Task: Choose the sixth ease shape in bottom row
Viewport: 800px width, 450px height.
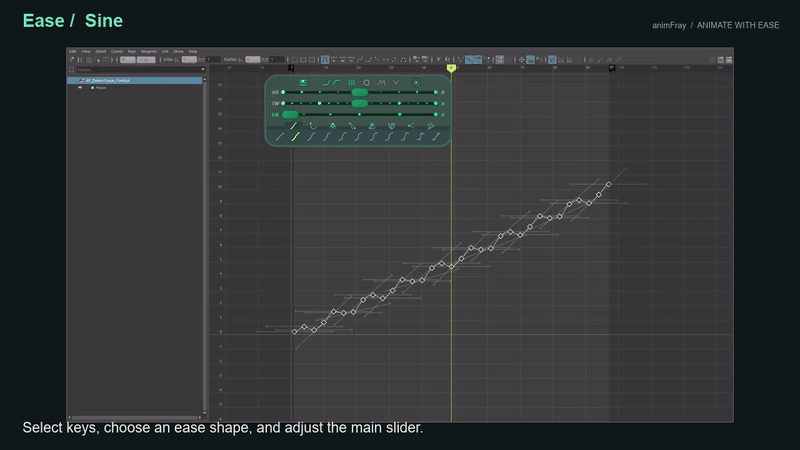Action: click(358, 137)
